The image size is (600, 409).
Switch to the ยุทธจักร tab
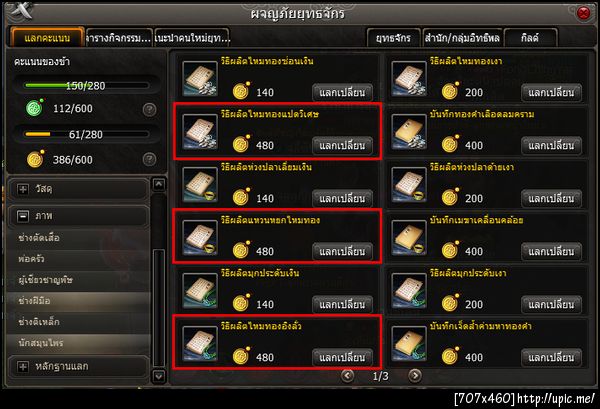tap(393, 38)
